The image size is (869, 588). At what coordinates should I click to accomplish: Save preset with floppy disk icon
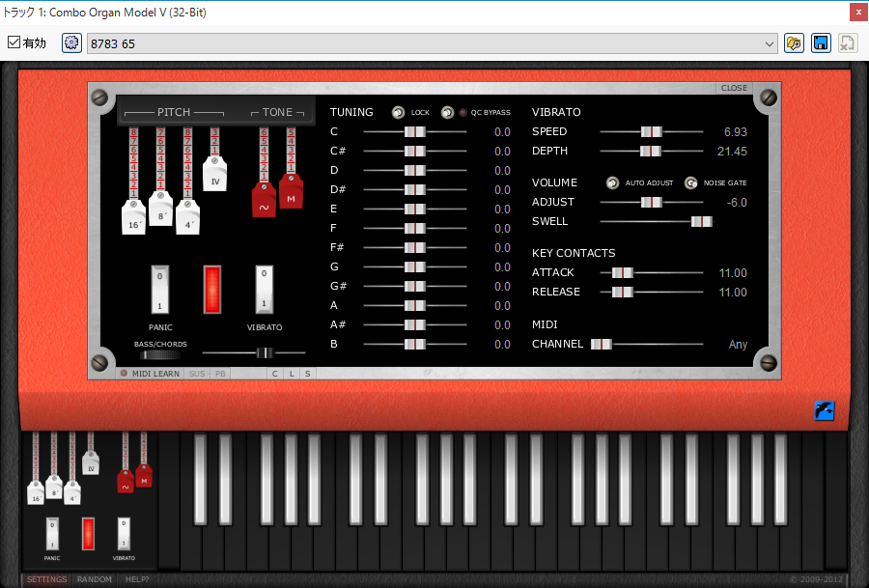[x=821, y=43]
